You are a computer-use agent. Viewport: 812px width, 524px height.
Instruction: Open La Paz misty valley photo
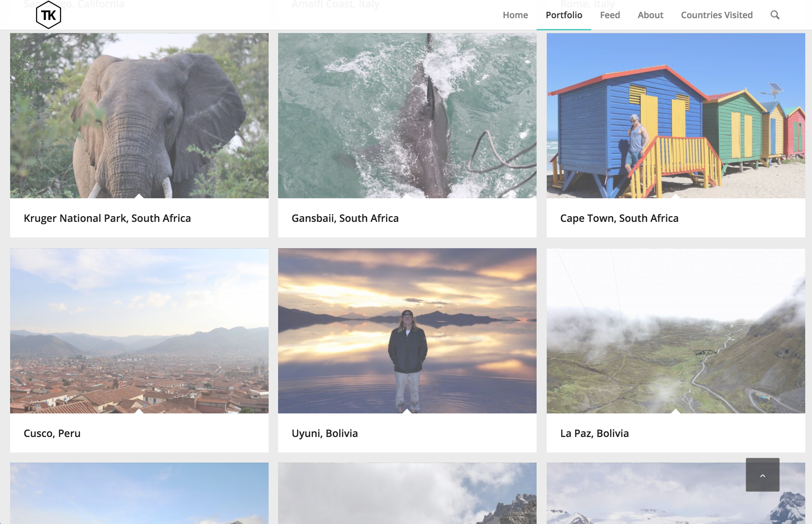coord(675,331)
